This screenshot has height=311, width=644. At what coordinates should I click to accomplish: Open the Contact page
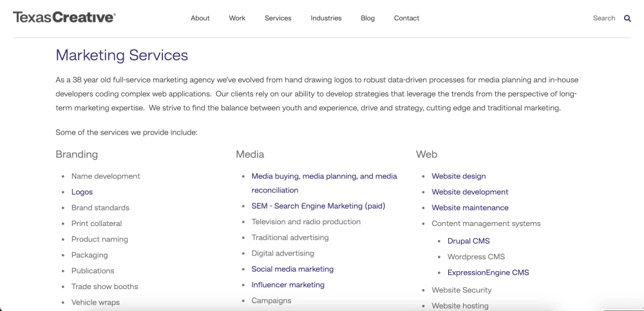click(x=406, y=18)
